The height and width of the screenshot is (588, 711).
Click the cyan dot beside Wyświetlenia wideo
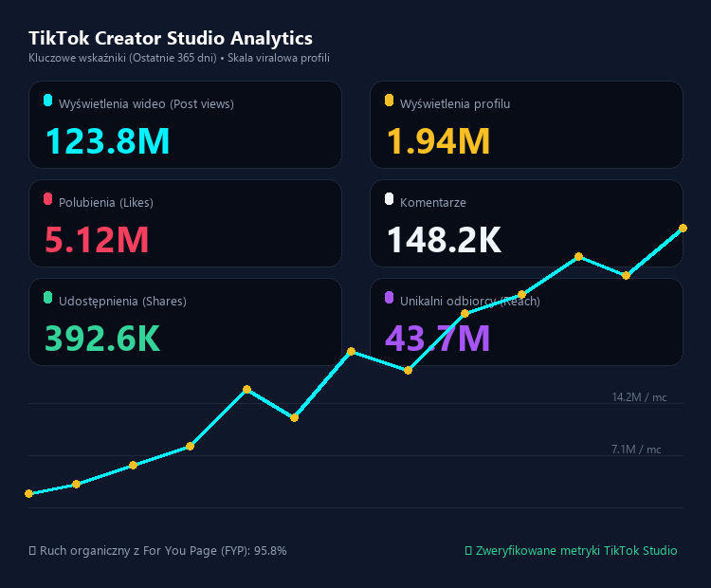coord(47,100)
